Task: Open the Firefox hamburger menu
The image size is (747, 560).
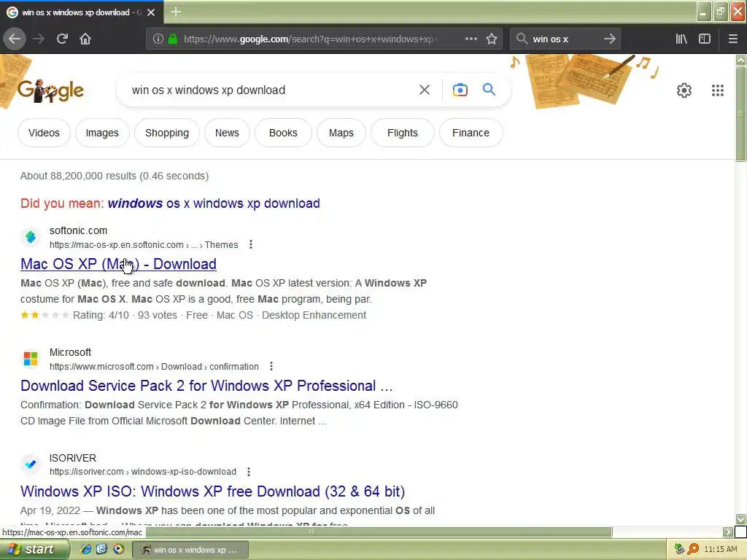Action: pos(733,39)
